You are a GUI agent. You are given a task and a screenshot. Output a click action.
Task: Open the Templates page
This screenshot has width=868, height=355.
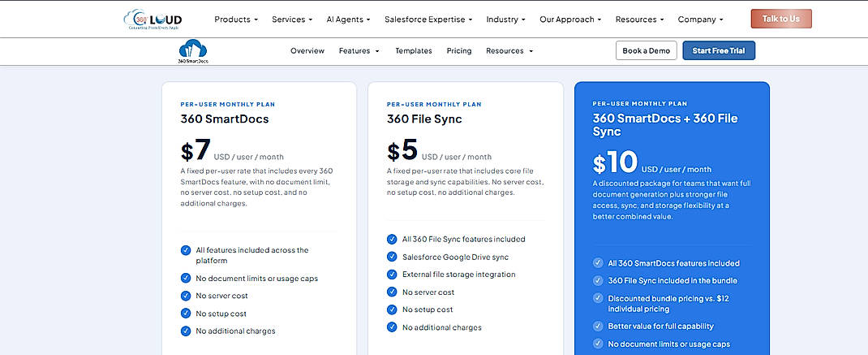tap(414, 50)
